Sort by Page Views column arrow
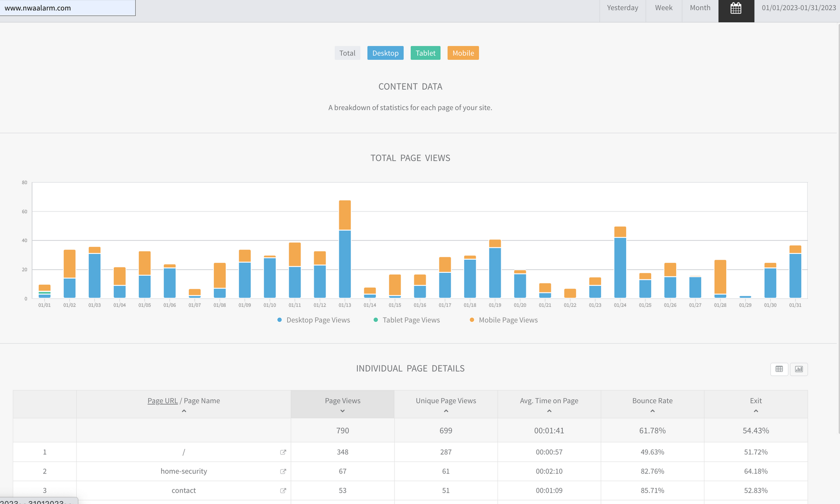Image resolution: width=840 pixels, height=504 pixels. (343, 411)
